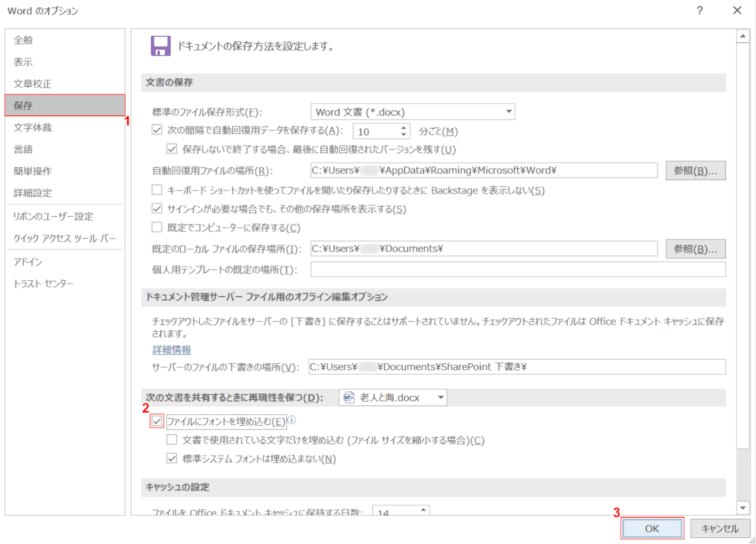Click the auto-recover minutes input field
The width and height of the screenshot is (756, 544).
[x=376, y=131]
